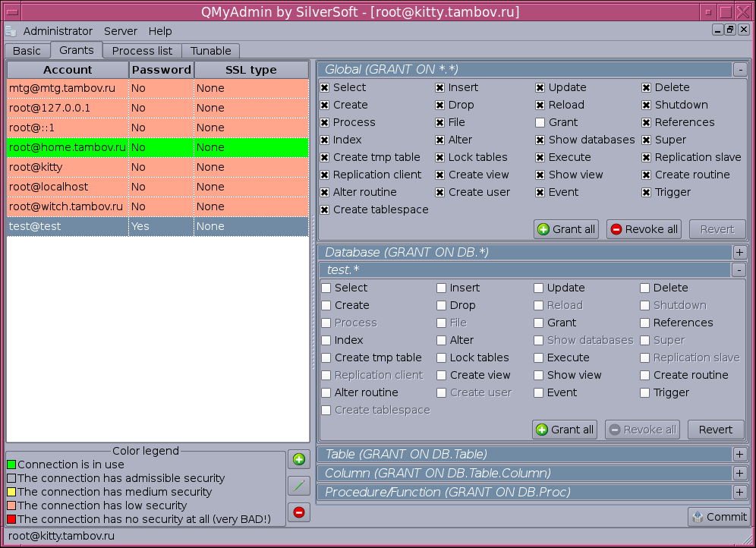The height and width of the screenshot is (548, 756).
Task: Enable the Global Grant checkbox
Action: tap(540, 122)
